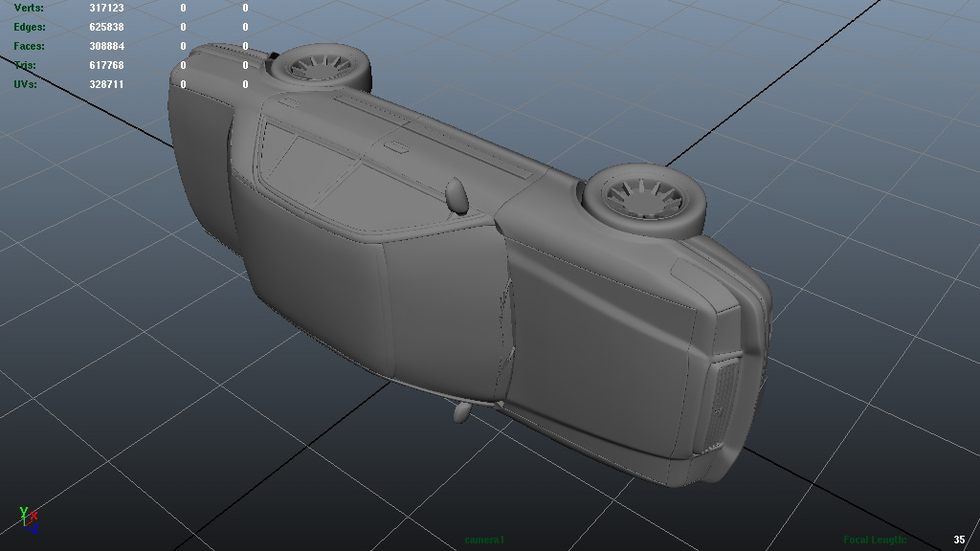Click the XYZ axis orientation gizmo
The height and width of the screenshot is (551, 980).
[29, 520]
